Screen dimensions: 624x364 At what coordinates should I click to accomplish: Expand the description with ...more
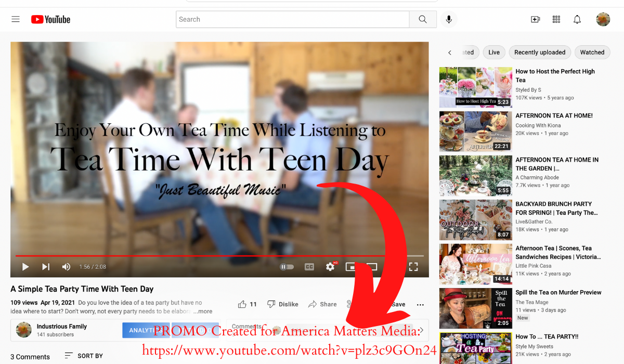203,311
